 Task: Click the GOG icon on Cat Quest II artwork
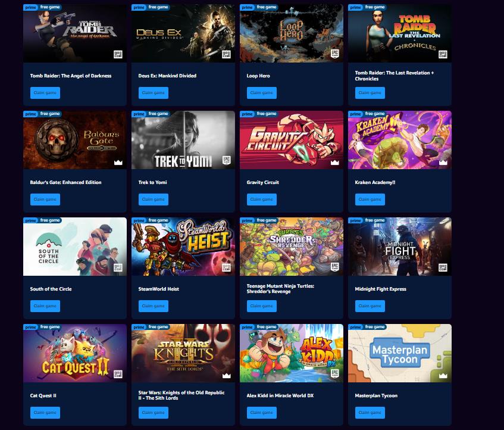(x=118, y=374)
